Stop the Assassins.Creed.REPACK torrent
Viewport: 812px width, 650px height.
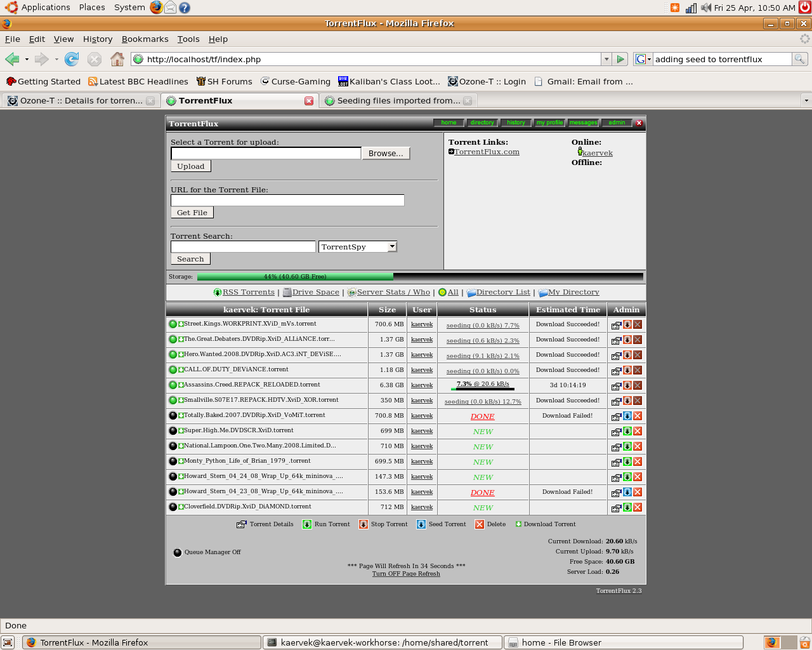click(x=627, y=385)
